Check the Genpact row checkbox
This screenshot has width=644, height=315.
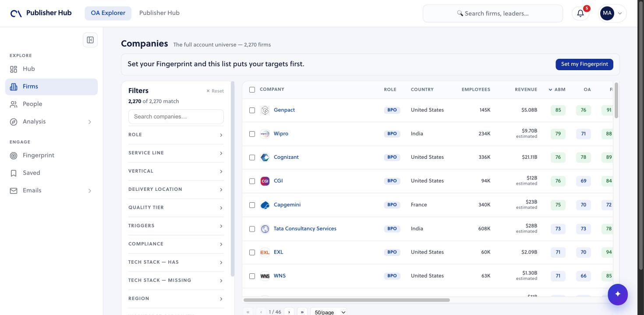click(x=252, y=110)
